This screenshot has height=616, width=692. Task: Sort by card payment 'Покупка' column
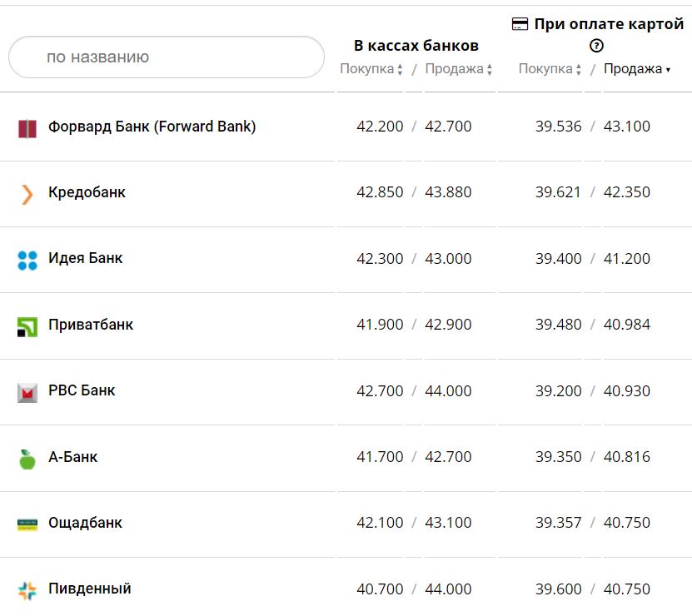[x=550, y=69]
